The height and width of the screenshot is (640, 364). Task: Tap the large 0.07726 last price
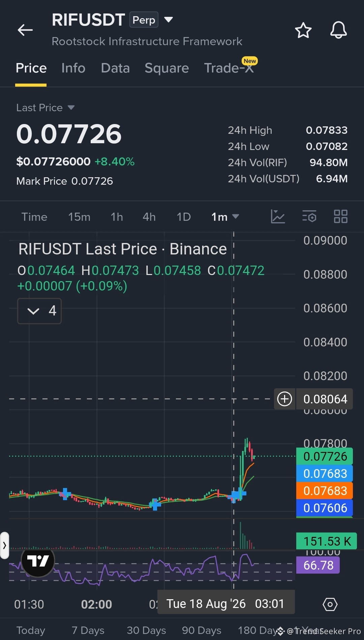tap(69, 134)
